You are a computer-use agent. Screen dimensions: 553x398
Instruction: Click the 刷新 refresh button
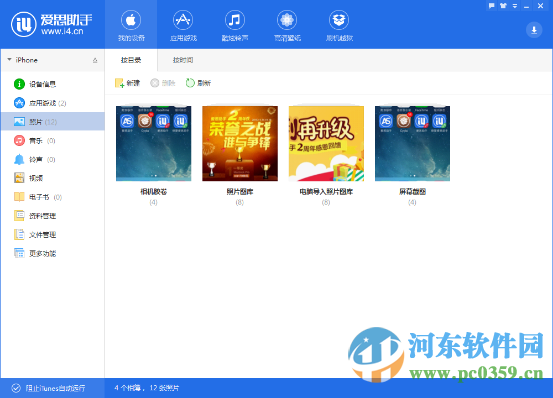coord(198,83)
